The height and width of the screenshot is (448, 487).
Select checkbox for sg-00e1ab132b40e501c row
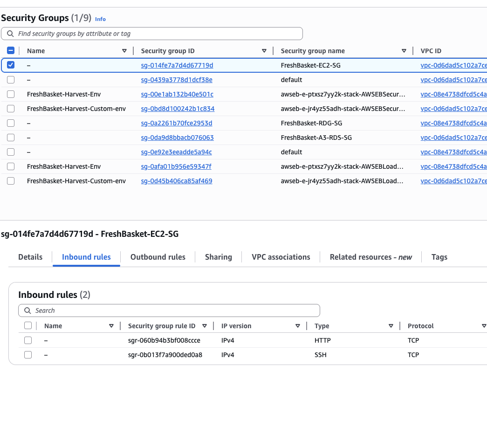coord(11,94)
